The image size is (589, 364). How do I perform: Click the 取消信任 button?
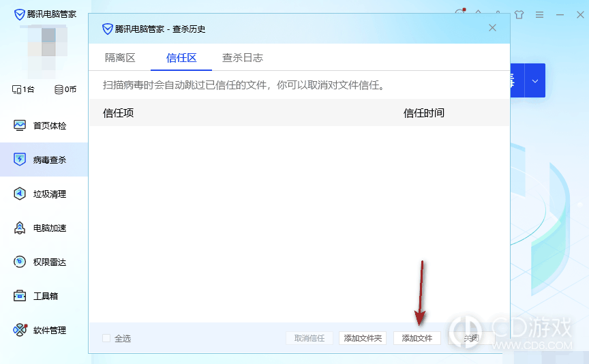(x=309, y=338)
